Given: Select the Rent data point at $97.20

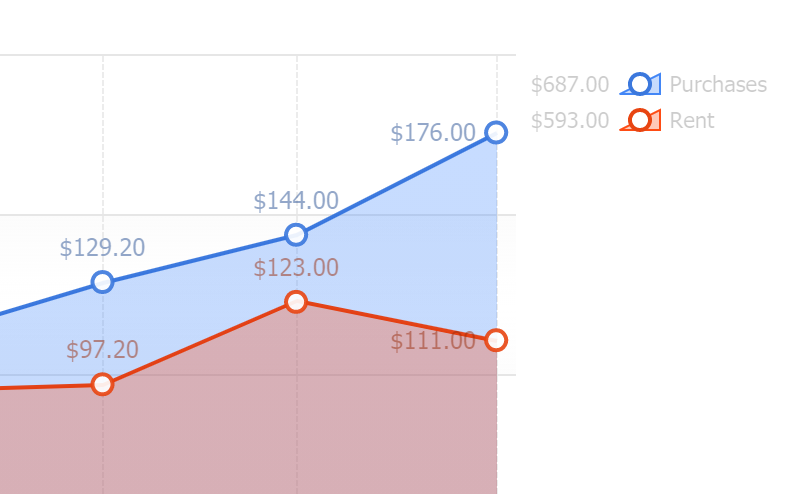Looking at the screenshot, I should [x=102, y=384].
